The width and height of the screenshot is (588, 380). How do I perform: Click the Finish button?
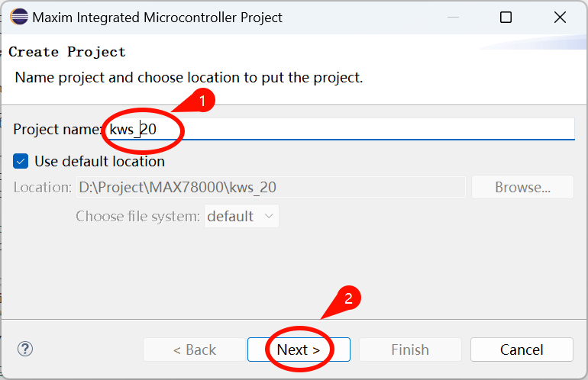click(x=410, y=349)
